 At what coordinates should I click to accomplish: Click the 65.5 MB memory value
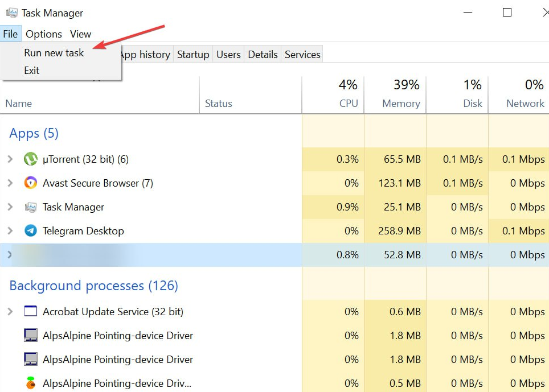coord(402,159)
